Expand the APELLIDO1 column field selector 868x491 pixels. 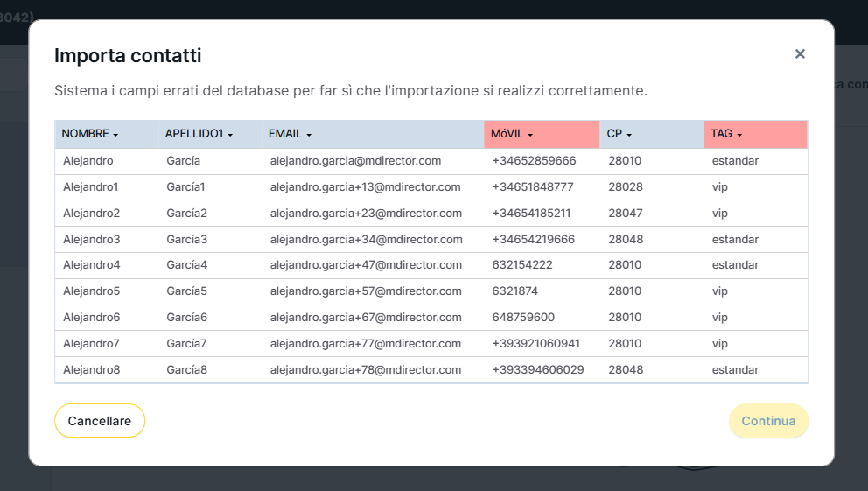(199, 134)
